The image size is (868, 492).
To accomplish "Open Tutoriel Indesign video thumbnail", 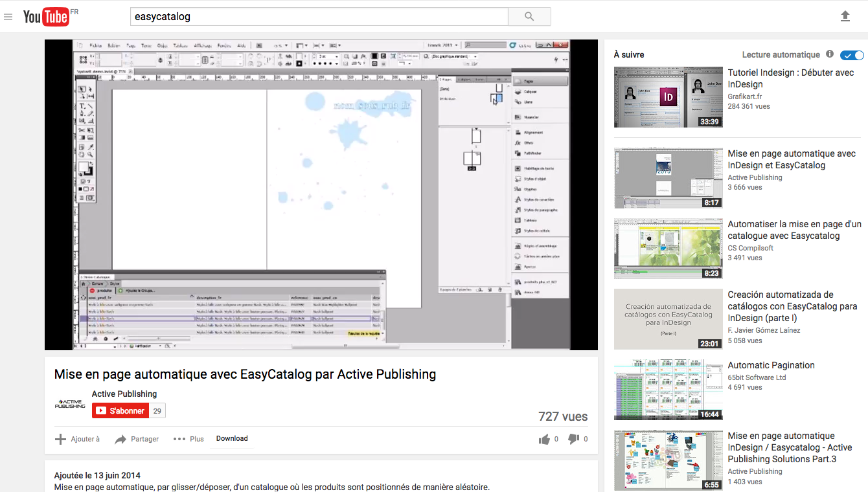I will coord(668,96).
